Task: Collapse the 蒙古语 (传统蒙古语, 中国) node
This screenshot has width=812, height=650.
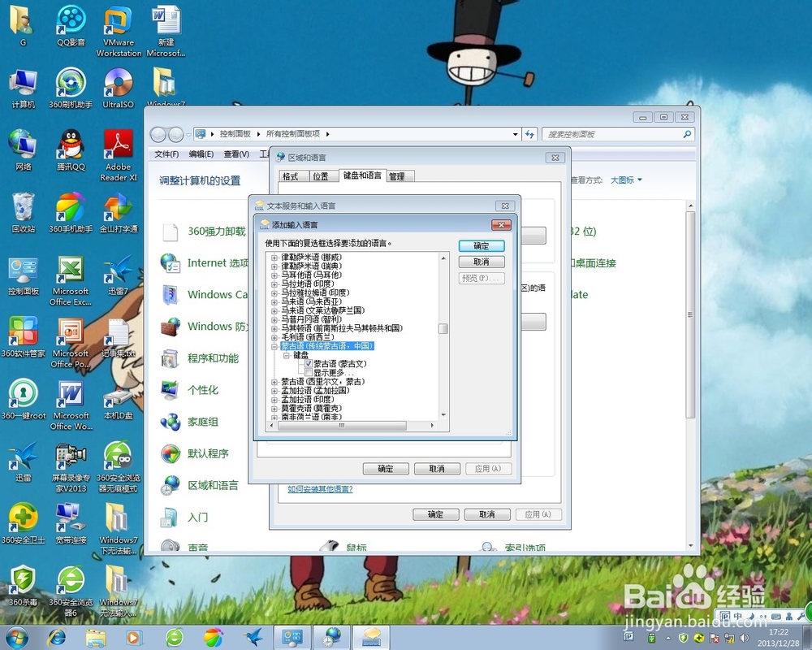Action: (x=274, y=346)
